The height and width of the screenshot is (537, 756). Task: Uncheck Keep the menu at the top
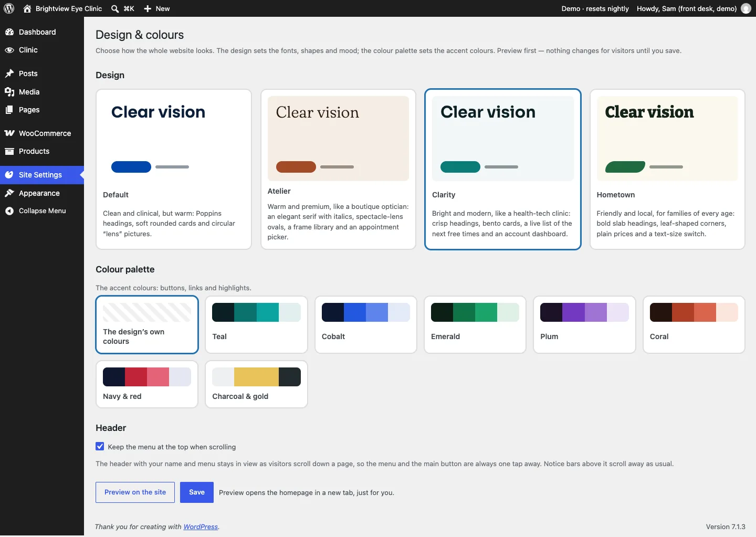[100, 447]
